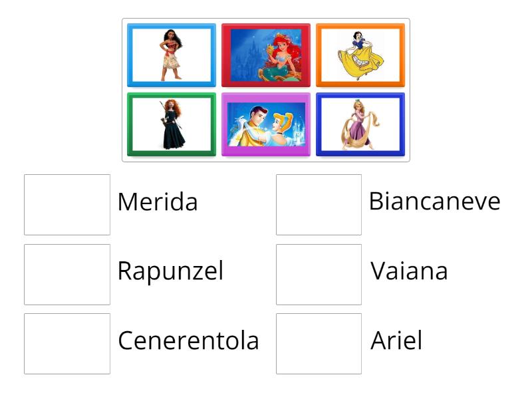Click the Ariel mermaid picture
The width and height of the screenshot is (532, 399).
pyautogui.click(x=266, y=55)
